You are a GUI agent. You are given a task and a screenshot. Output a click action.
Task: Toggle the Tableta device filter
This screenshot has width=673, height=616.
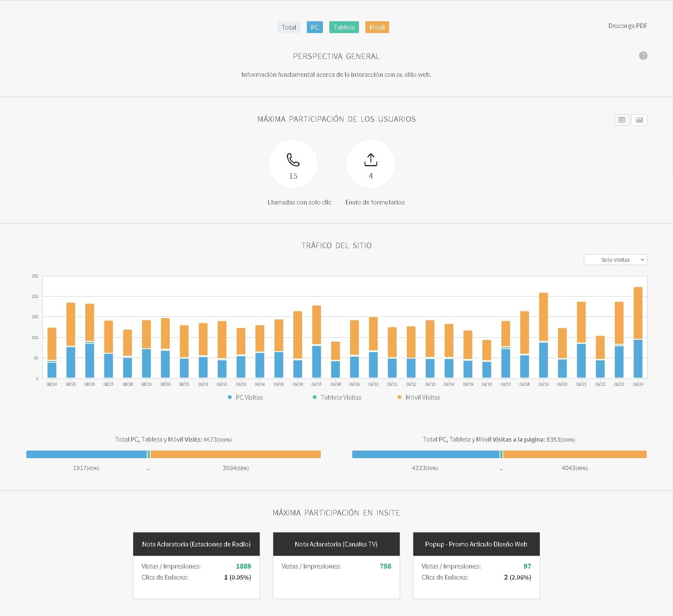[344, 27]
